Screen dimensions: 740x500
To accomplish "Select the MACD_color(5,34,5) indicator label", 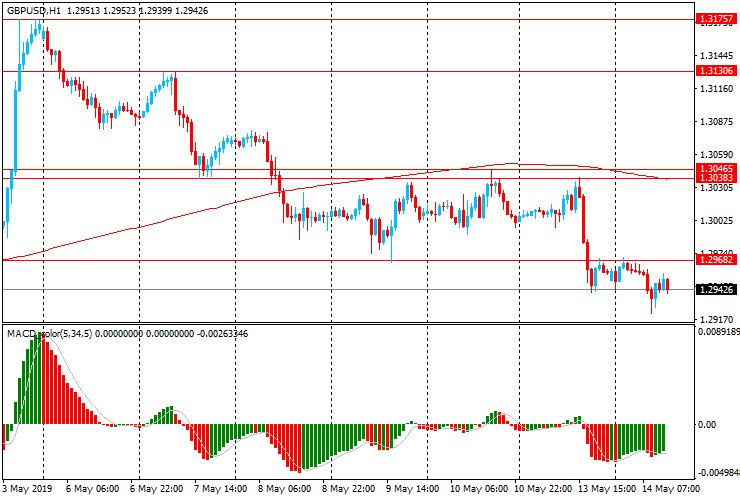I will point(49,334).
